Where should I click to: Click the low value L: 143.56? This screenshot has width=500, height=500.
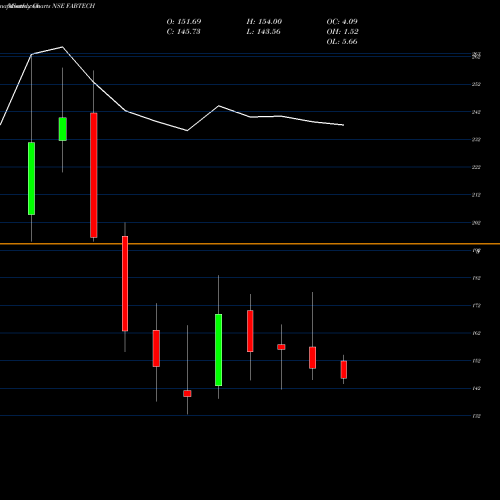[263, 32]
